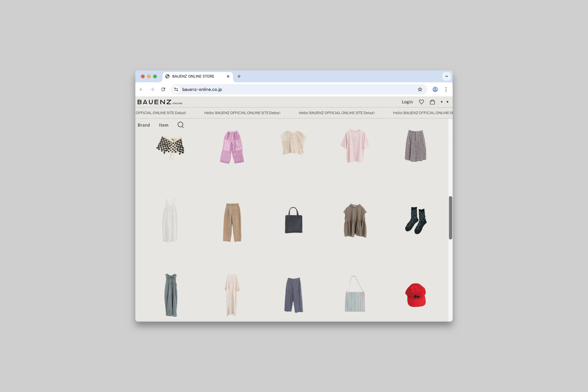This screenshot has width=588, height=392.
Task: Go back to previous page
Action: (x=141, y=89)
